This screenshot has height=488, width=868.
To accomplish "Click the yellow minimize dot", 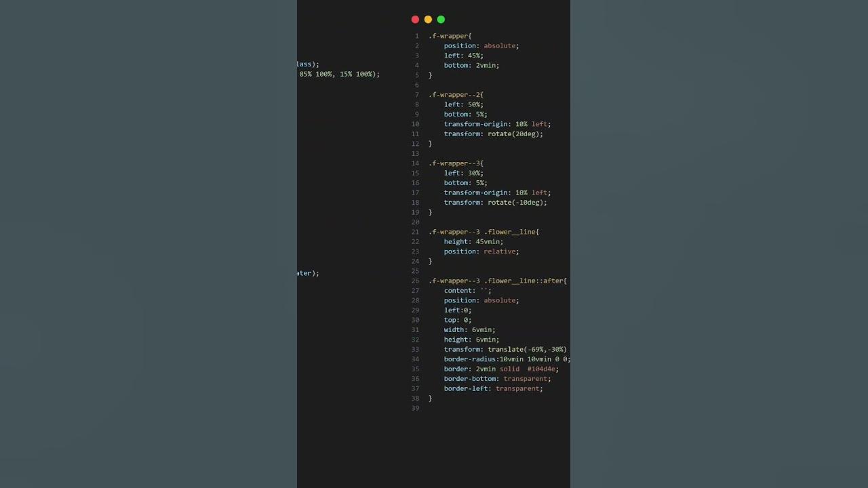I will (428, 20).
